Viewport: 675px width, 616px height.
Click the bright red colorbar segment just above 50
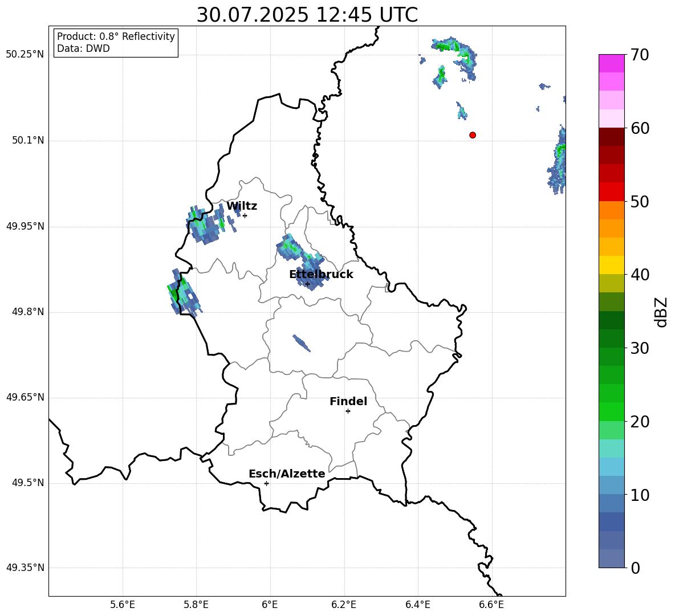[x=611, y=192]
